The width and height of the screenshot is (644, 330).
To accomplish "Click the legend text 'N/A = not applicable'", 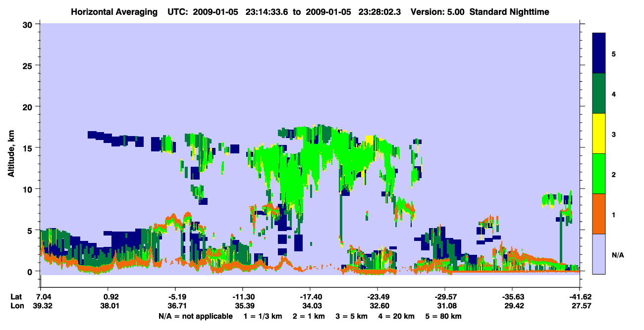I will pos(196,316).
